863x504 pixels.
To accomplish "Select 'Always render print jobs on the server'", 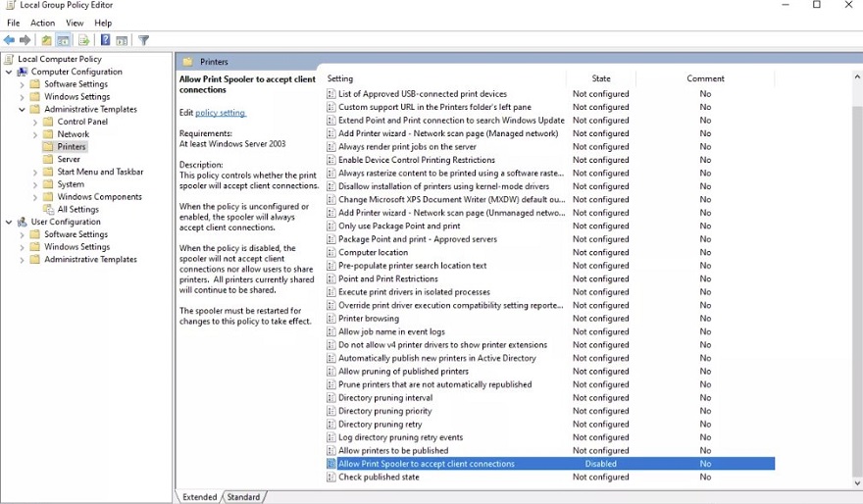I will [407, 147].
